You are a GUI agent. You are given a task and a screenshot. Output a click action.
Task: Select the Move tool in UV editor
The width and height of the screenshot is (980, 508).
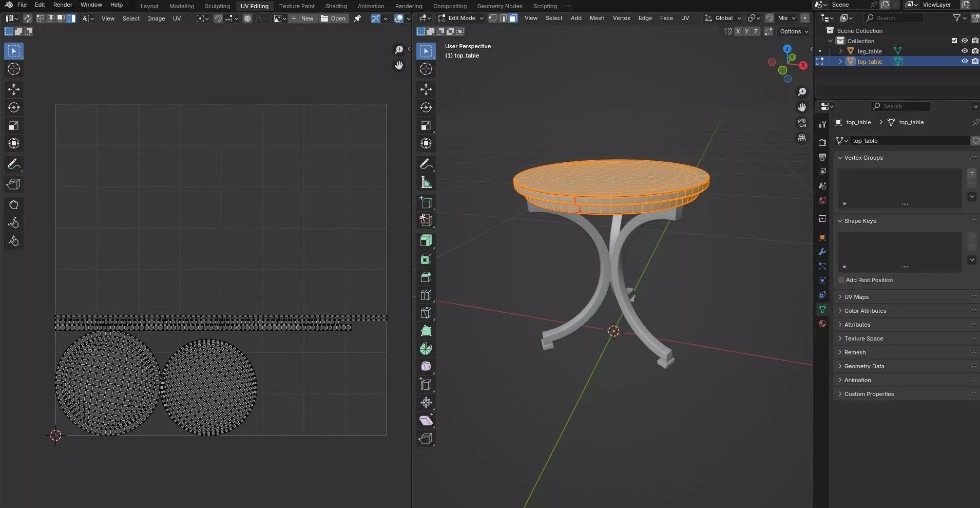(x=14, y=89)
